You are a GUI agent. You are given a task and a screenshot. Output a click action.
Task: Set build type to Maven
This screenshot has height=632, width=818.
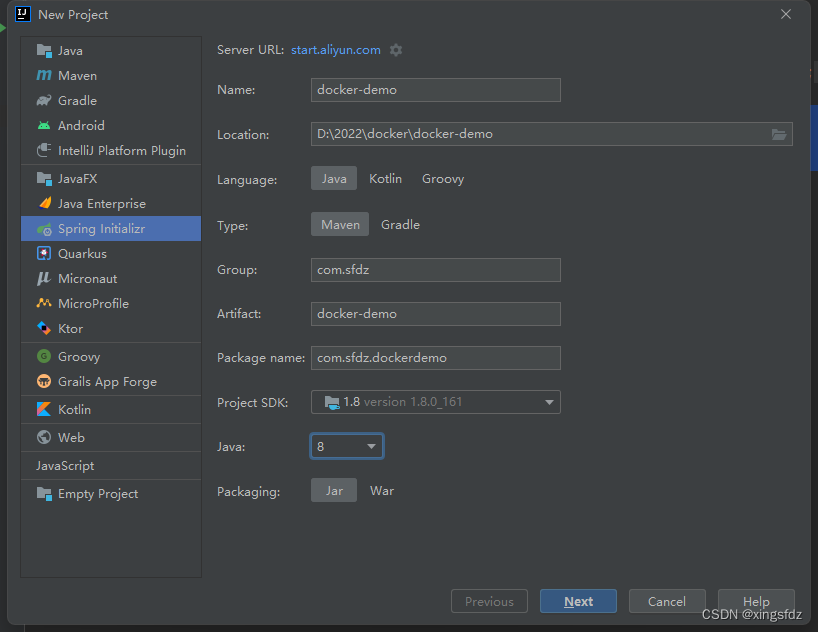click(x=340, y=224)
